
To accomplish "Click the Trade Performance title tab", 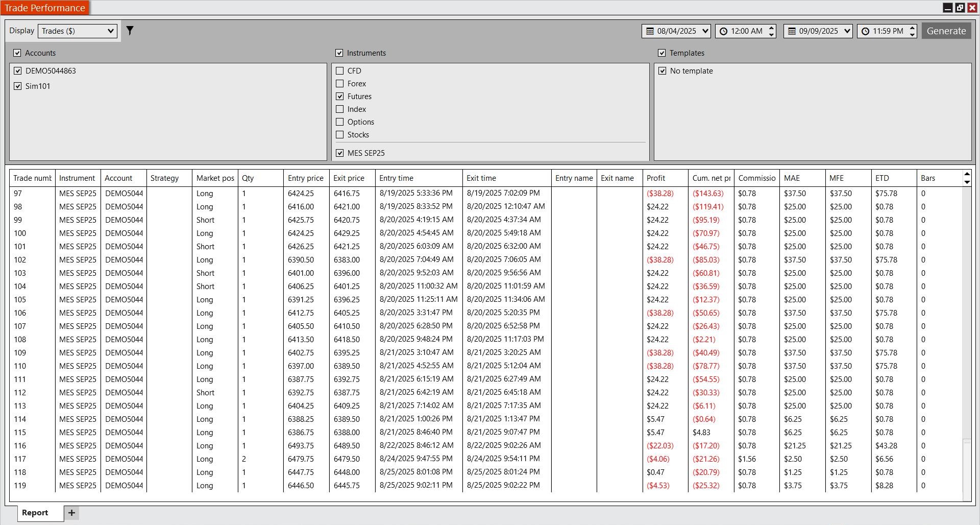I will click(x=45, y=8).
